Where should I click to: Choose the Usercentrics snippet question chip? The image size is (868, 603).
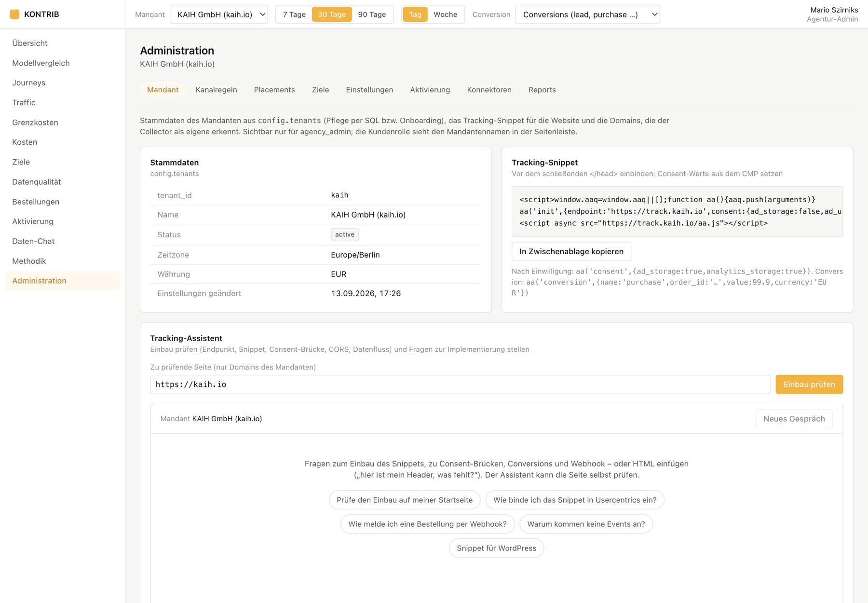tap(575, 500)
